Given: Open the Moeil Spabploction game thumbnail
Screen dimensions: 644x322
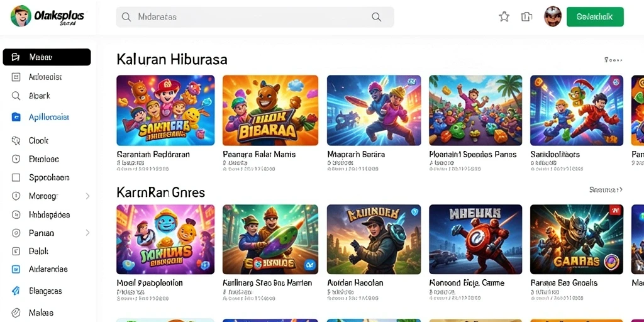Looking at the screenshot, I should click(x=165, y=240).
